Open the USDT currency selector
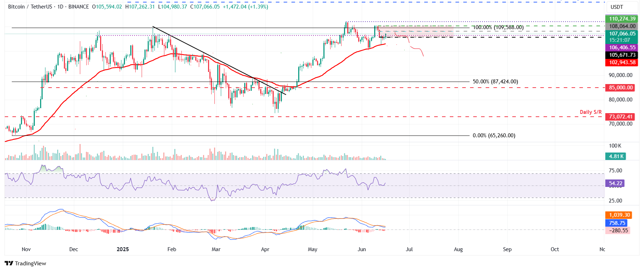The image size is (644, 271). (616, 7)
